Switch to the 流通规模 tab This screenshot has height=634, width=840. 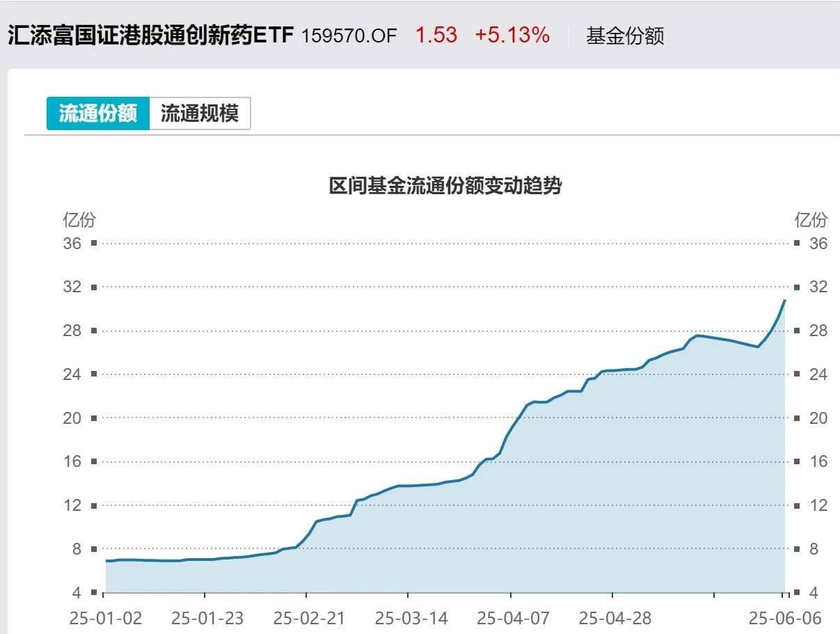pyautogui.click(x=200, y=113)
